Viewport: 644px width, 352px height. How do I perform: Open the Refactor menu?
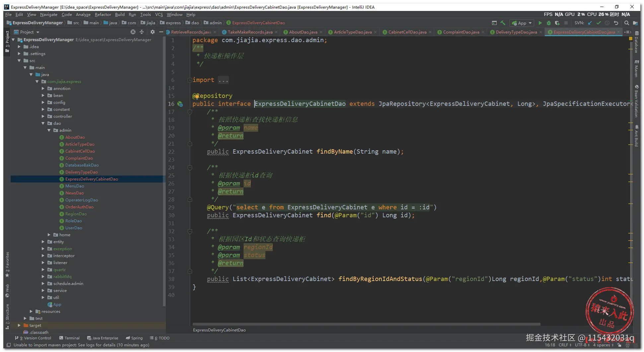103,15
